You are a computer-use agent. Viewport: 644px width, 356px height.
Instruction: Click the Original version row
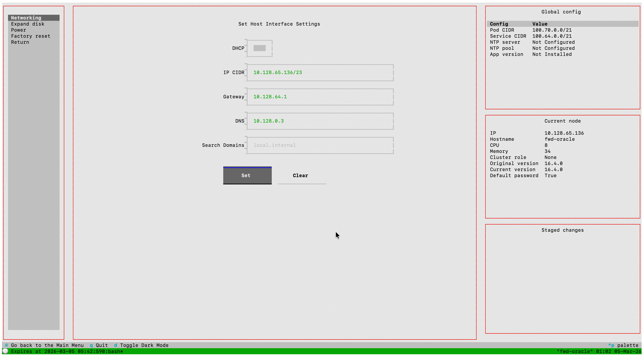coord(526,163)
